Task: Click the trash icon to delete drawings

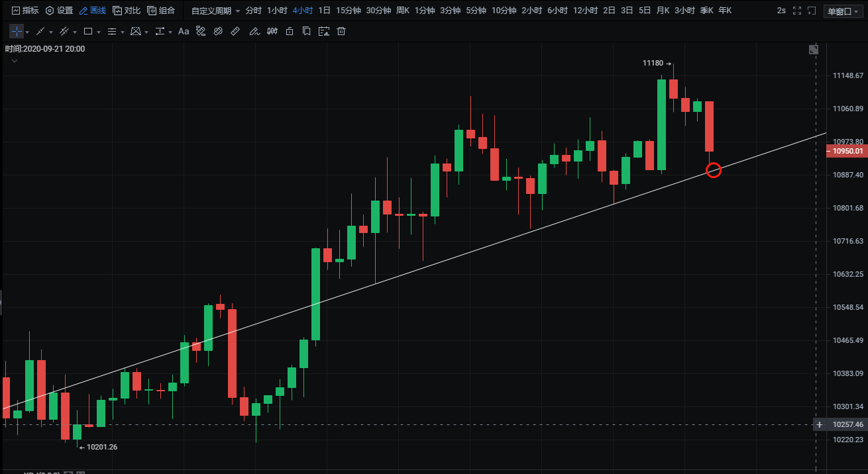Action: tap(341, 31)
